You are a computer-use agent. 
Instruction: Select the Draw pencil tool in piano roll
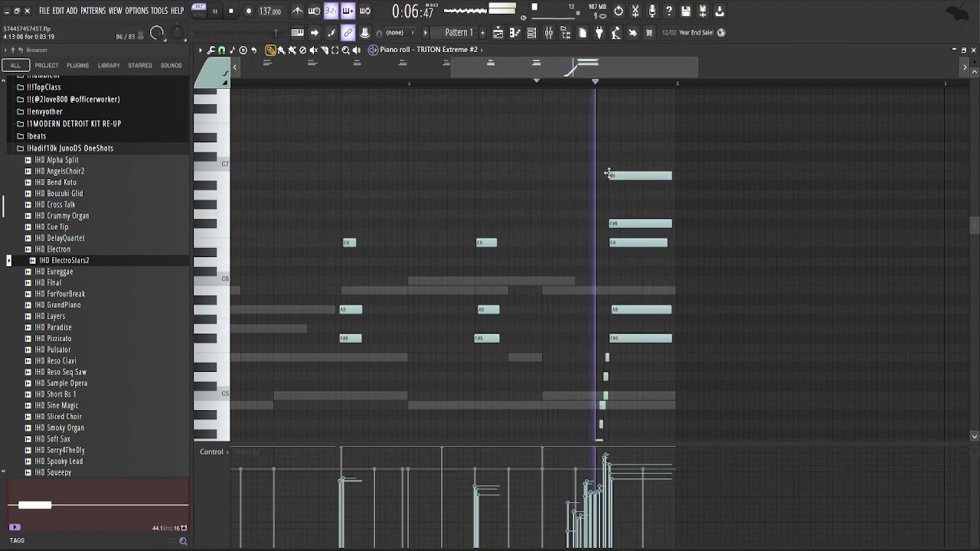pyautogui.click(x=270, y=50)
